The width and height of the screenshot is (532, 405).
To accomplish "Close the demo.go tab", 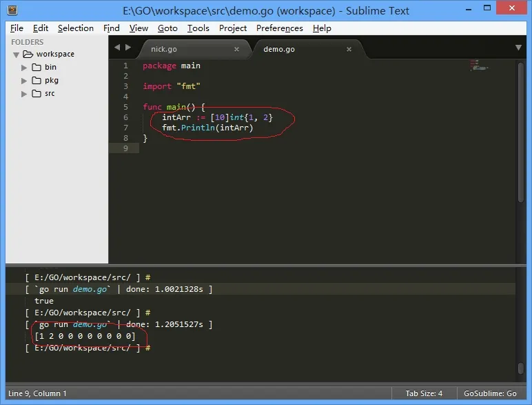I will point(349,49).
